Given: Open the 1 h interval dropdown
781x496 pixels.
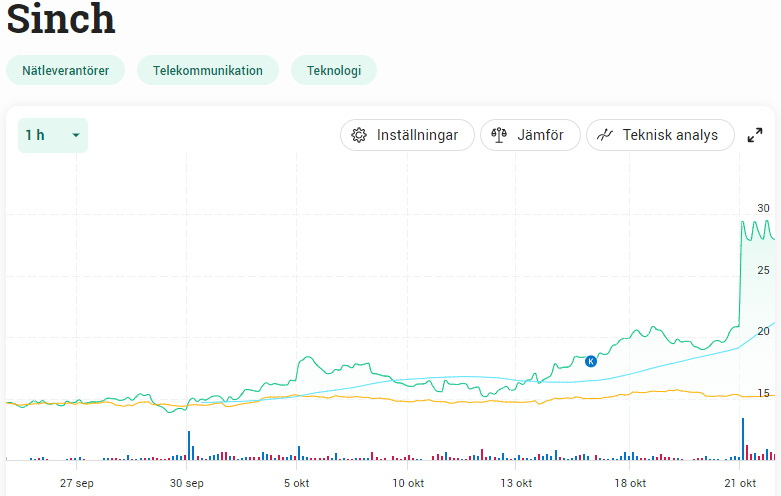Looking at the screenshot, I should pos(52,135).
